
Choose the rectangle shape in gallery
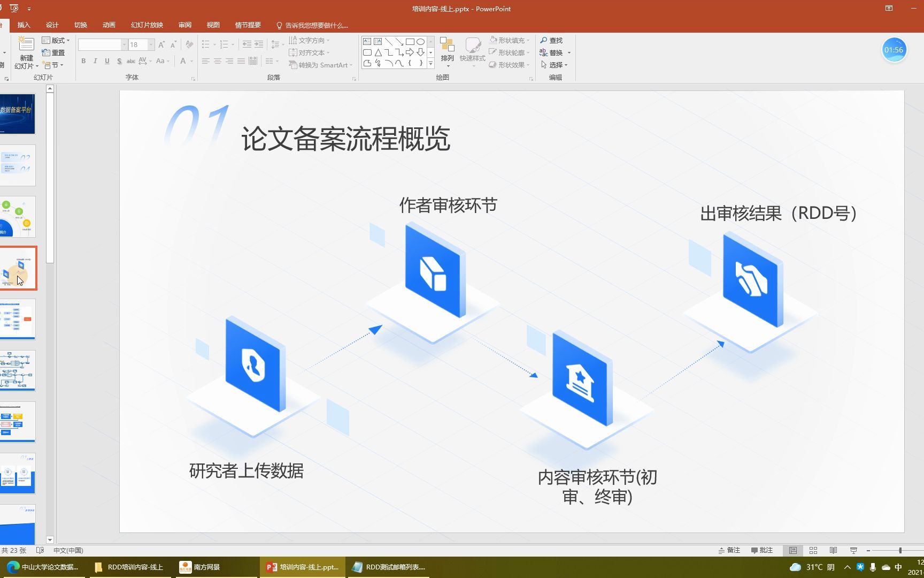coord(410,41)
